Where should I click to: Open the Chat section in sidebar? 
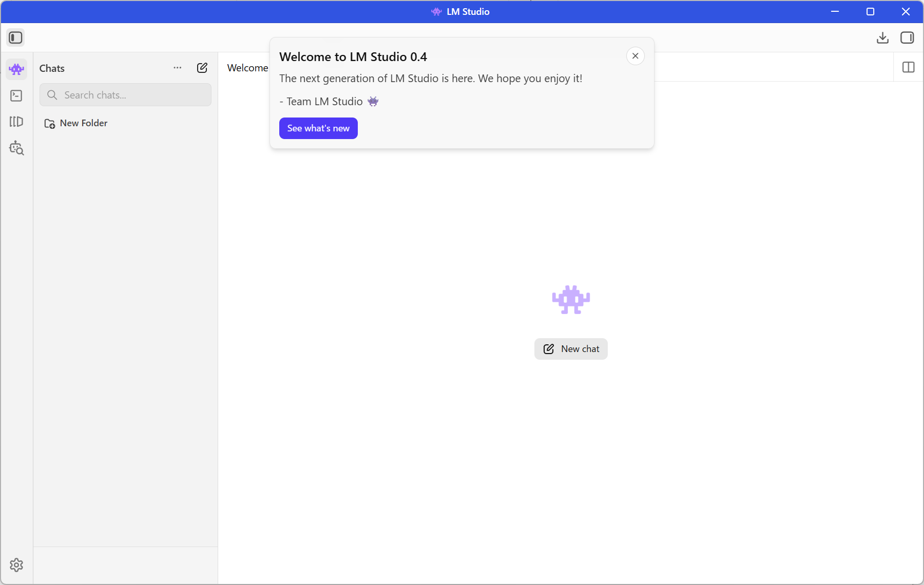point(16,69)
